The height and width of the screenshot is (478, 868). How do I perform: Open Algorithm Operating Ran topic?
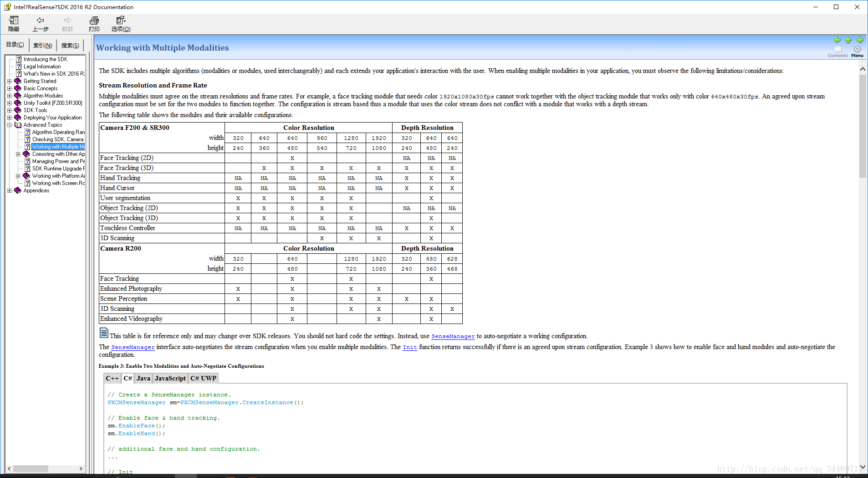click(x=58, y=132)
